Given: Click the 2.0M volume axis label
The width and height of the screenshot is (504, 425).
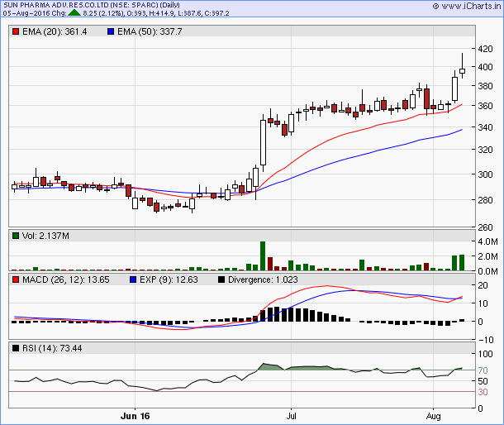Looking at the screenshot, I should 487,256.
